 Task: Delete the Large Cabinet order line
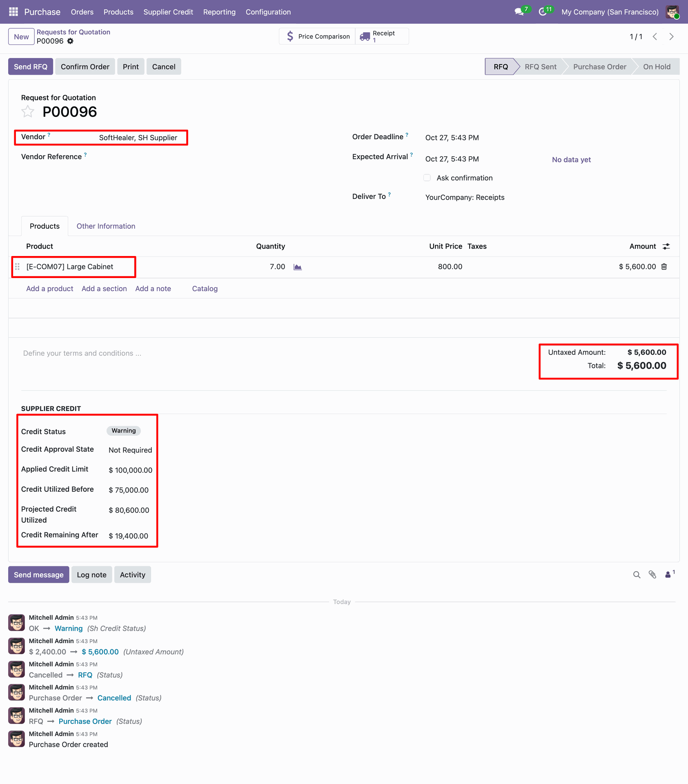click(x=664, y=267)
